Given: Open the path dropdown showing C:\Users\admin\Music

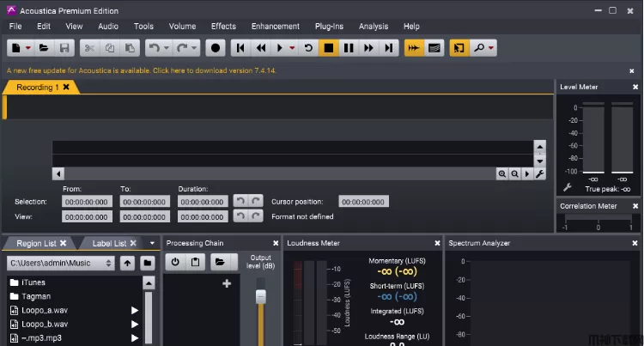Looking at the screenshot, I should tap(59, 263).
